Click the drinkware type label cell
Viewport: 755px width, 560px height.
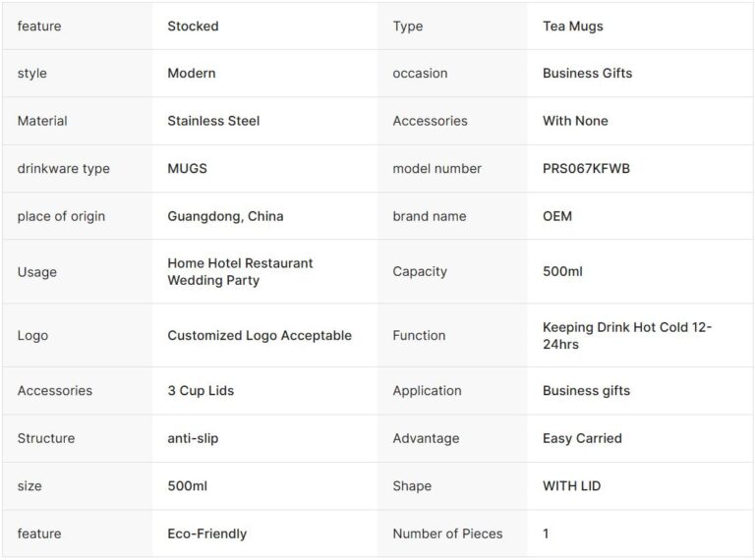[63, 168]
